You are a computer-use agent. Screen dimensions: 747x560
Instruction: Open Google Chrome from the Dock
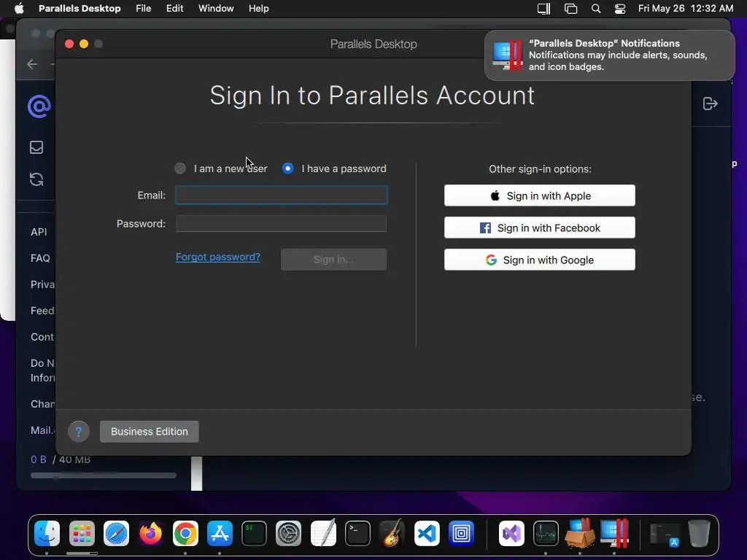pos(185,533)
